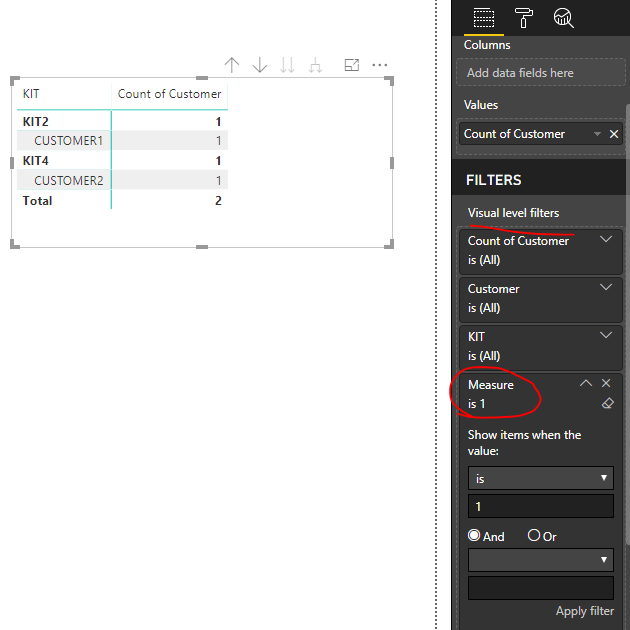Select the CUSTOMER1 row
Image resolution: width=630 pixels, height=630 pixels.
click(x=122, y=141)
